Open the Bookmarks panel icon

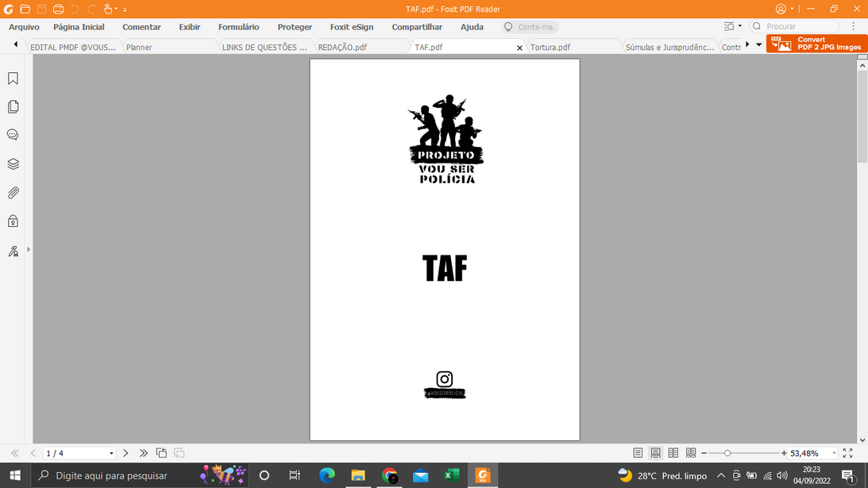(x=13, y=79)
